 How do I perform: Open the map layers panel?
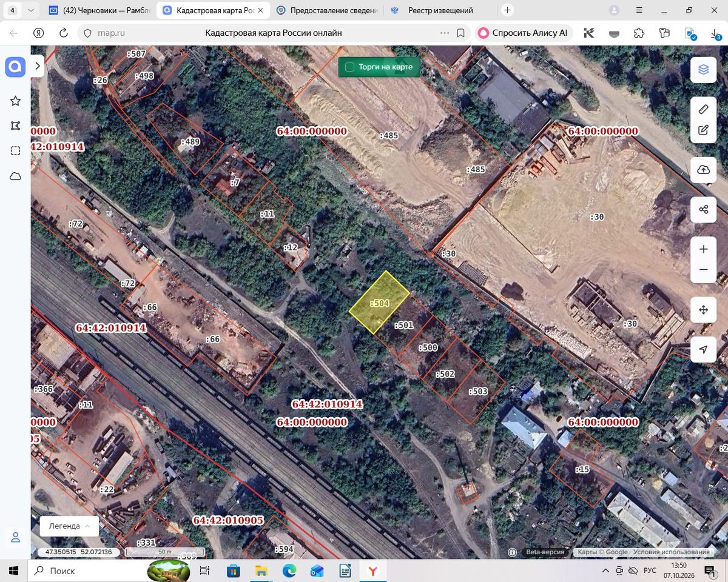[x=704, y=70]
